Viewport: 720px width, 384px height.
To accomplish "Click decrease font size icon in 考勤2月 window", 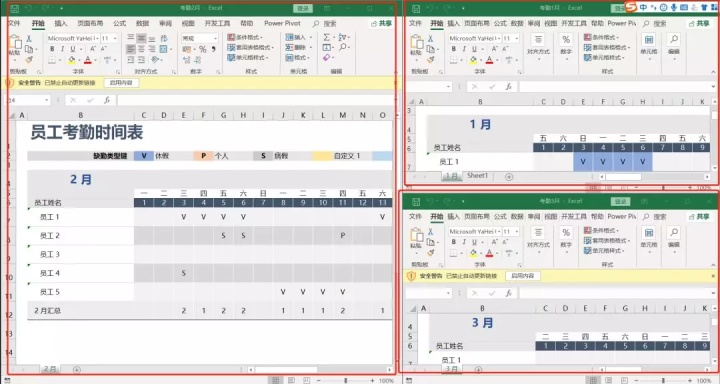I will 103,49.
